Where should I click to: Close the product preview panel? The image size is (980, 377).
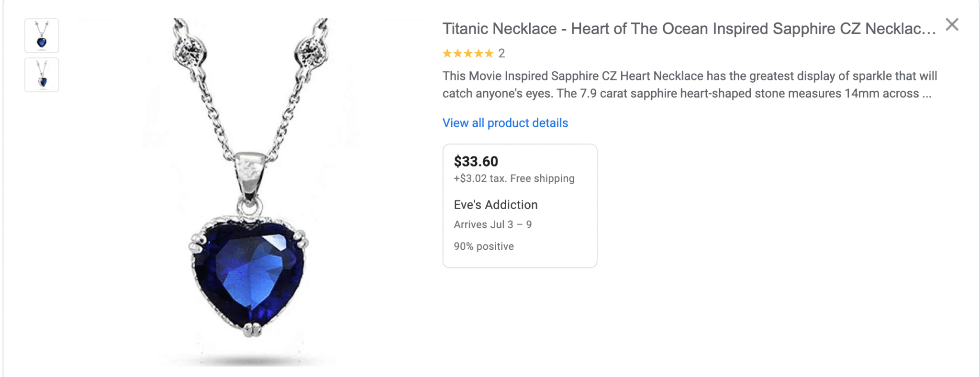952,24
